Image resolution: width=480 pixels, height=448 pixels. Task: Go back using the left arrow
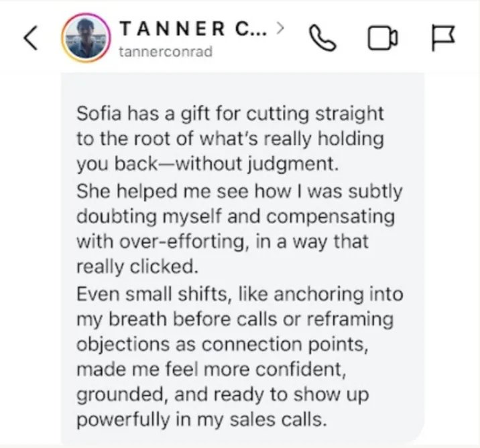click(x=31, y=38)
